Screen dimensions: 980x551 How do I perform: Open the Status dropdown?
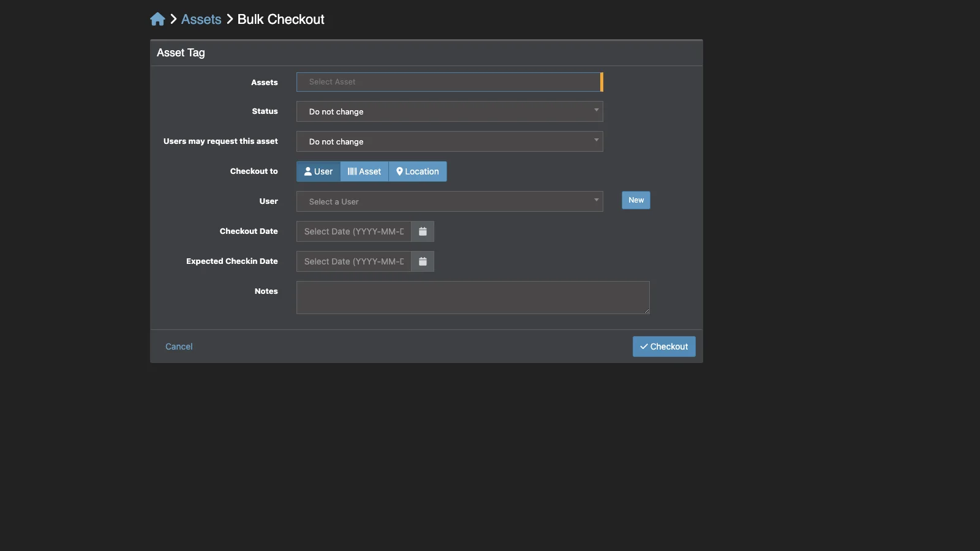pyautogui.click(x=450, y=111)
